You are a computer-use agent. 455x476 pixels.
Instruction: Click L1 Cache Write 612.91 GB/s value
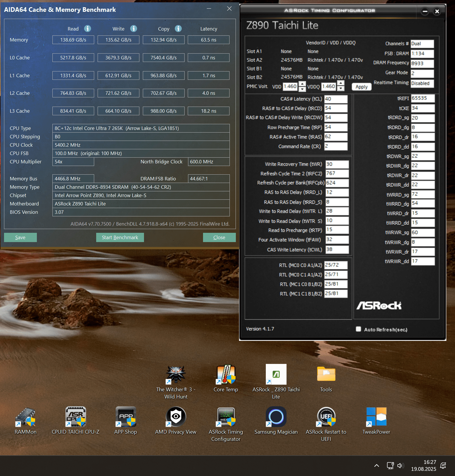(118, 75)
